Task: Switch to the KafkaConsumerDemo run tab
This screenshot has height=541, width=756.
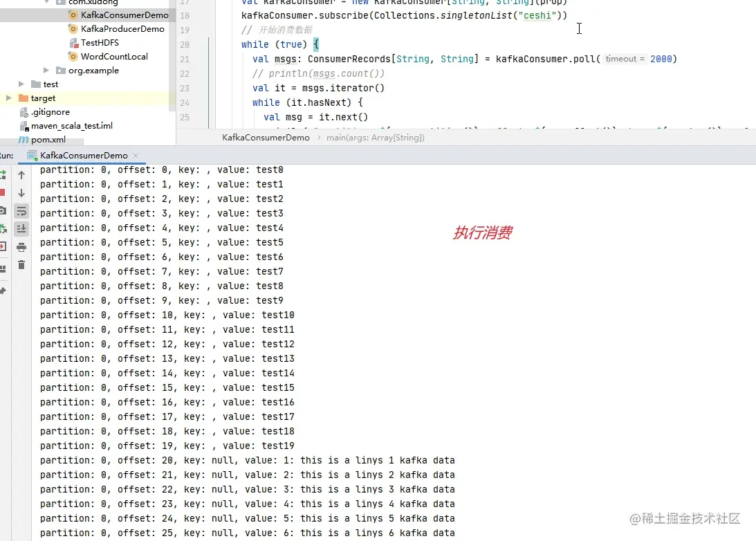Action: [x=84, y=155]
